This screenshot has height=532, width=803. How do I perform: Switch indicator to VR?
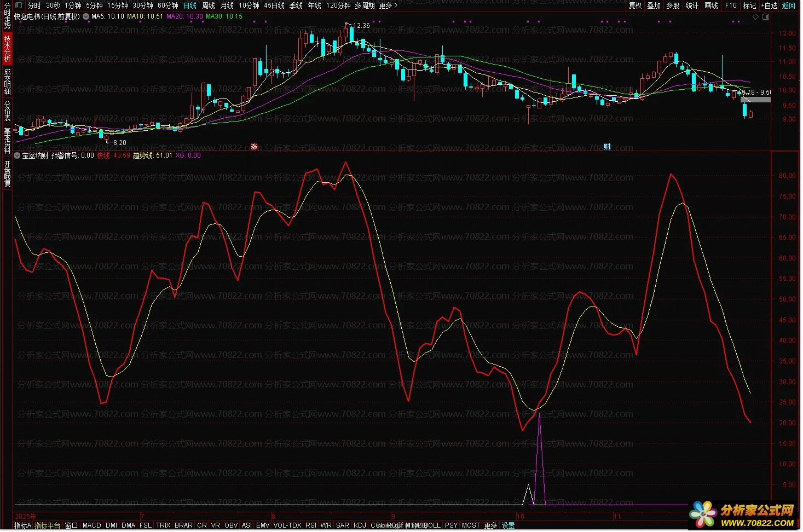216,525
